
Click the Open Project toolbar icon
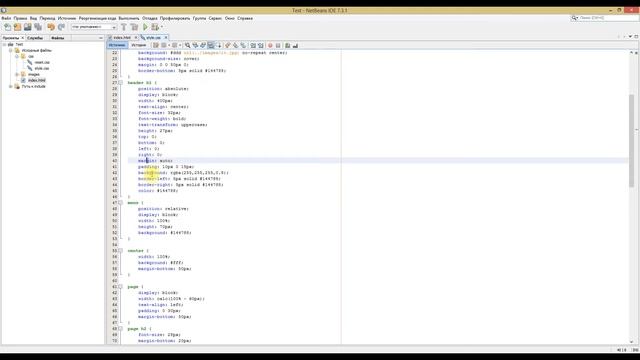27,27
